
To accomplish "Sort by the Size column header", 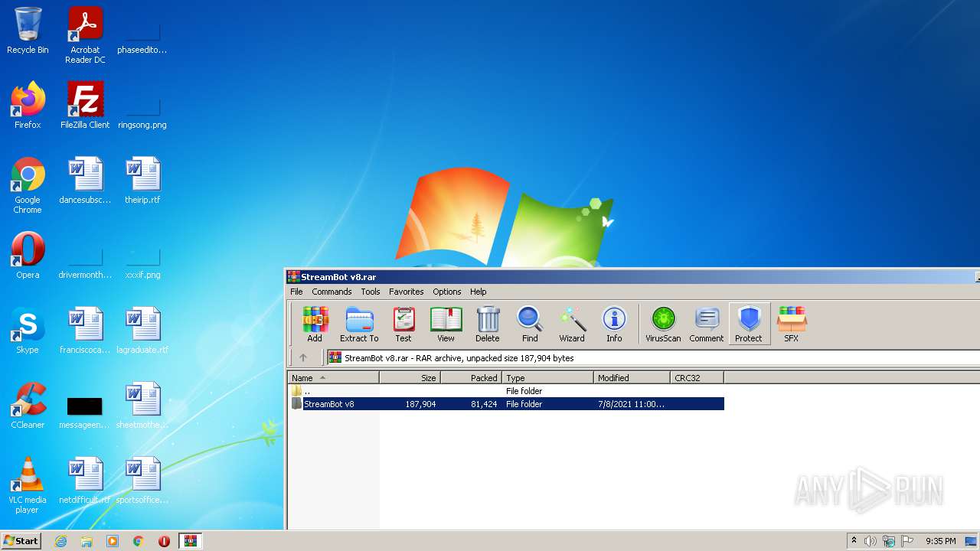I will 410,377.
